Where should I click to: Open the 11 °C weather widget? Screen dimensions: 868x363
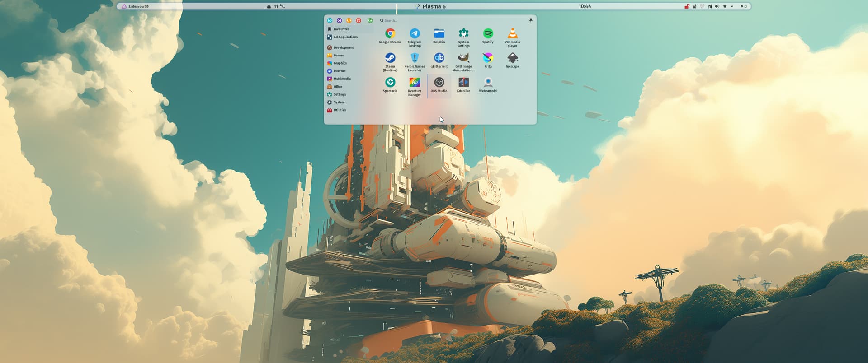point(276,6)
